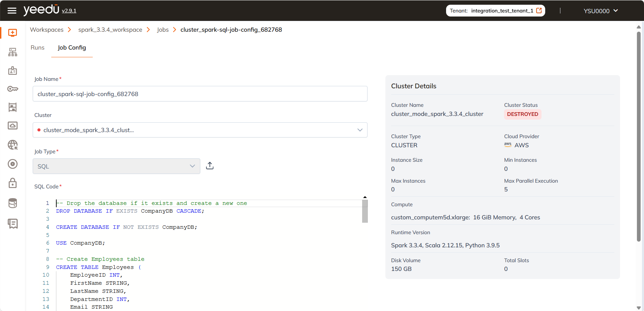This screenshot has height=311, width=644.
Task: Click the ID badge sidebar icon
Action: pos(12,70)
